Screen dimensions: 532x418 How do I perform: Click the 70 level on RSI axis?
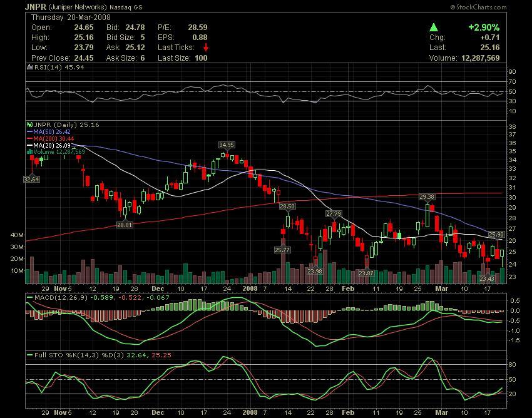point(512,82)
